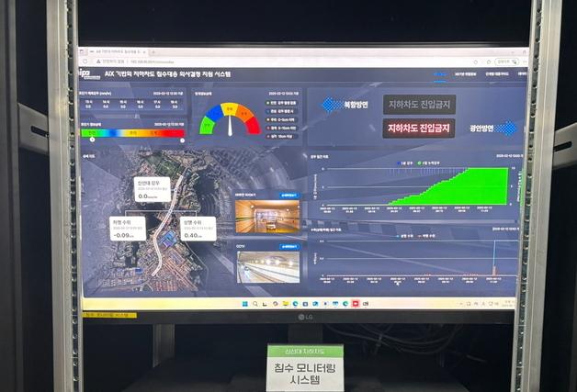Open the lower CCTV tunnel thumbnail
The height and width of the screenshot is (392, 577).
pyautogui.click(x=266, y=267)
